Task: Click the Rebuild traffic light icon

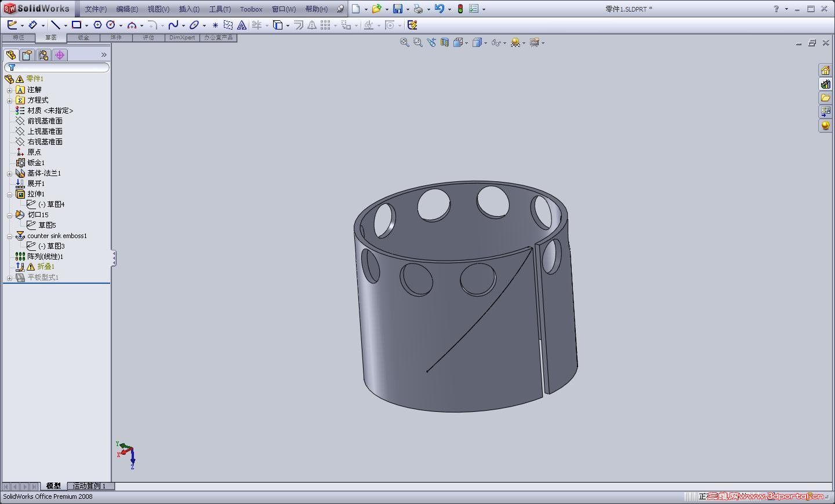Action: coord(460,9)
